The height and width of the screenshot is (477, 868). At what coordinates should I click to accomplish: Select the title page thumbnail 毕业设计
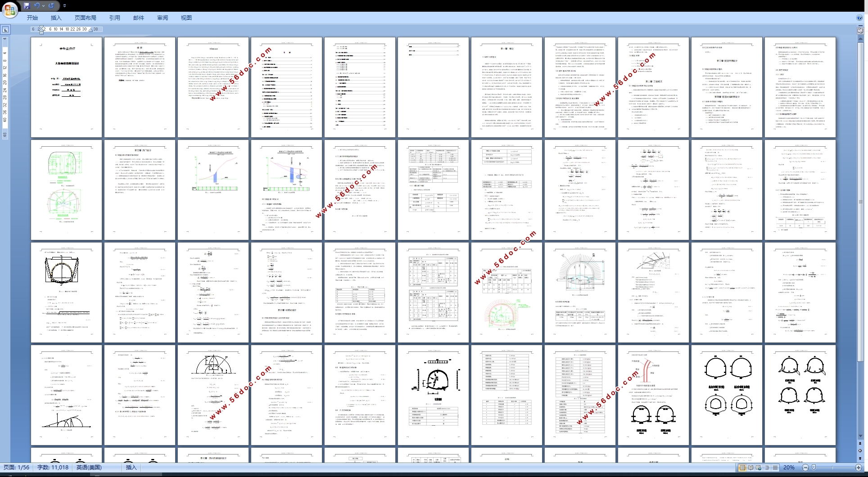[x=67, y=87]
